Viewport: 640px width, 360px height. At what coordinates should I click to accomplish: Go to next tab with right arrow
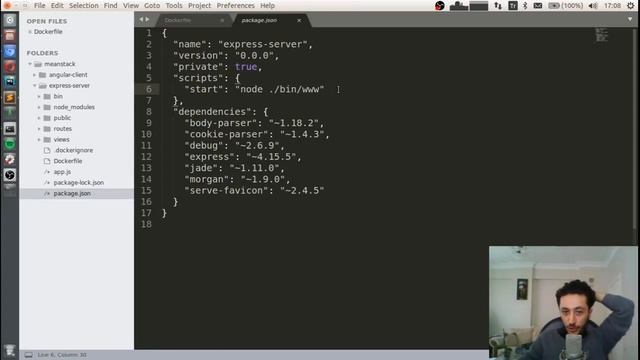pos(147,19)
